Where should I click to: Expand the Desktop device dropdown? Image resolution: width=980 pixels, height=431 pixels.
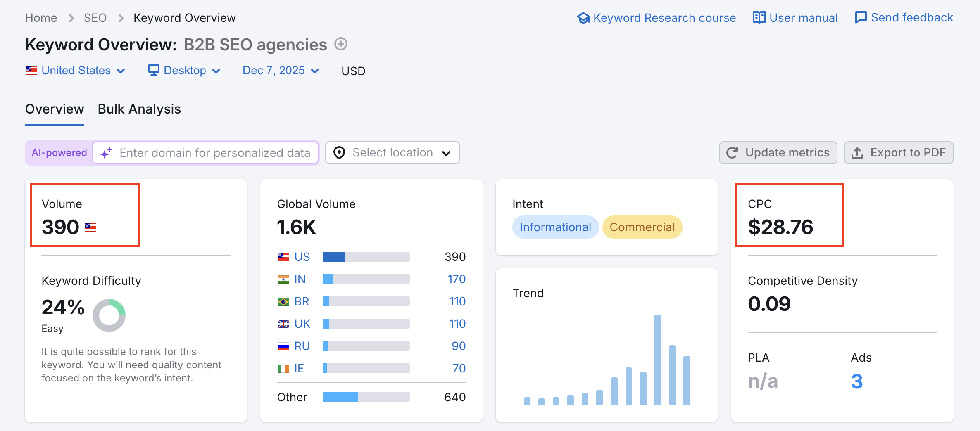click(184, 71)
